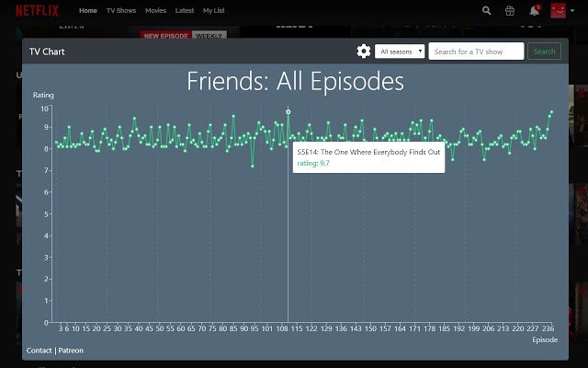The image size is (588, 368).
Task: Click the 'Rating' axis label
Action: [43, 95]
